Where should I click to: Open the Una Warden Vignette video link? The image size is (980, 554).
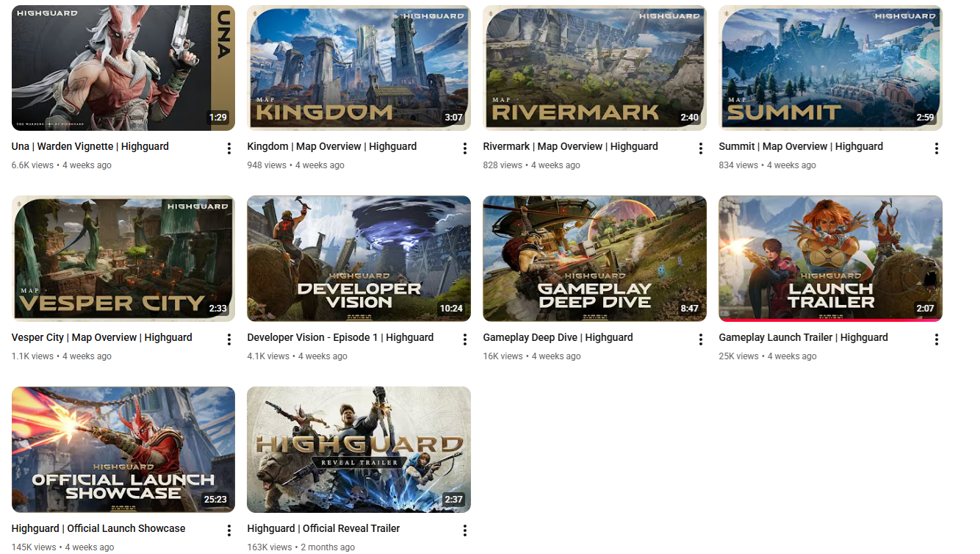(x=90, y=146)
